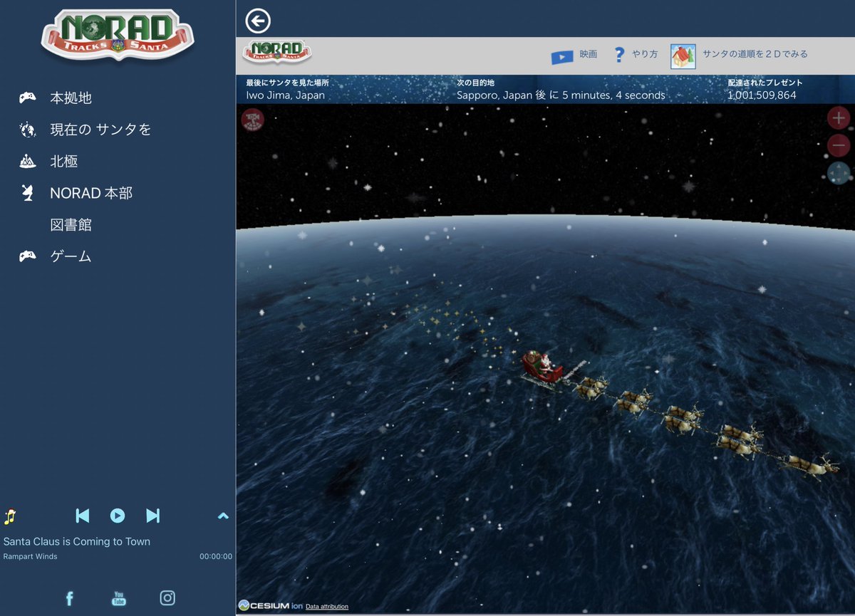Go back using the circled arrow button

258,21
